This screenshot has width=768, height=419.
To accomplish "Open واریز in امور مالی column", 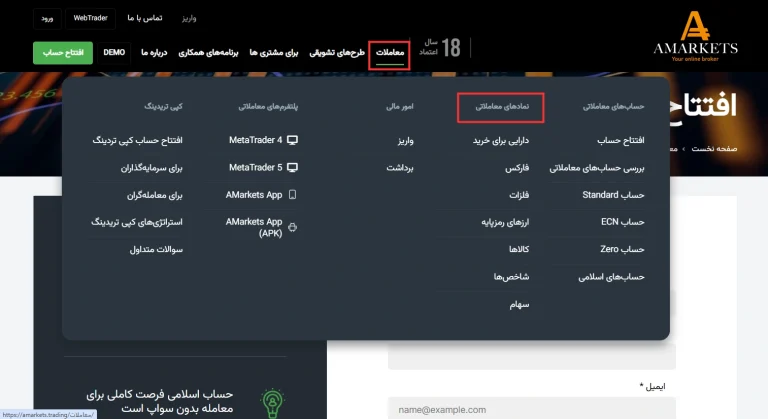I will (406, 141).
